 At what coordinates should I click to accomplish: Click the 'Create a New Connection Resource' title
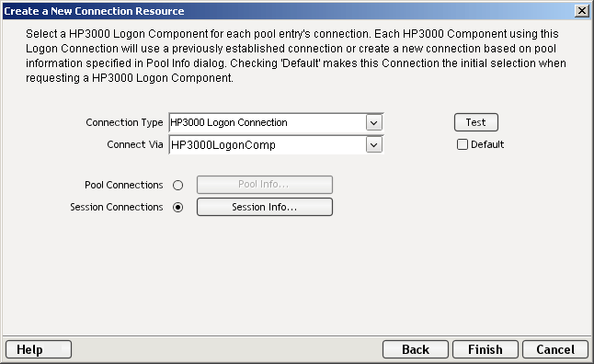[94, 11]
